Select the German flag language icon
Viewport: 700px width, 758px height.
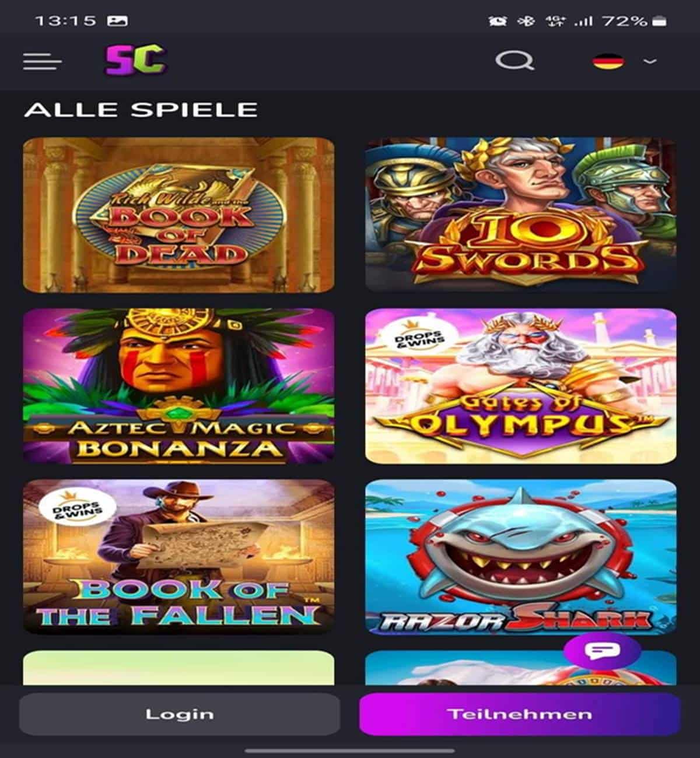[608, 61]
